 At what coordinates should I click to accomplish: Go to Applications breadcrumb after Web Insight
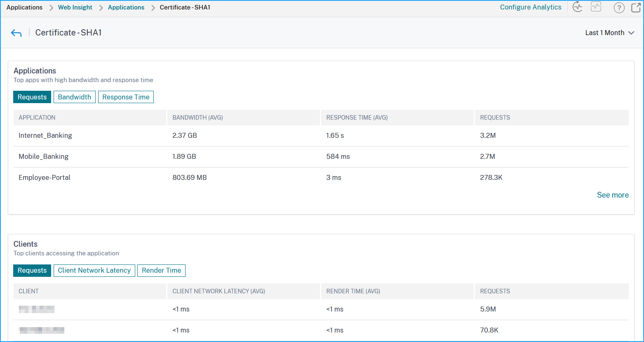point(126,7)
